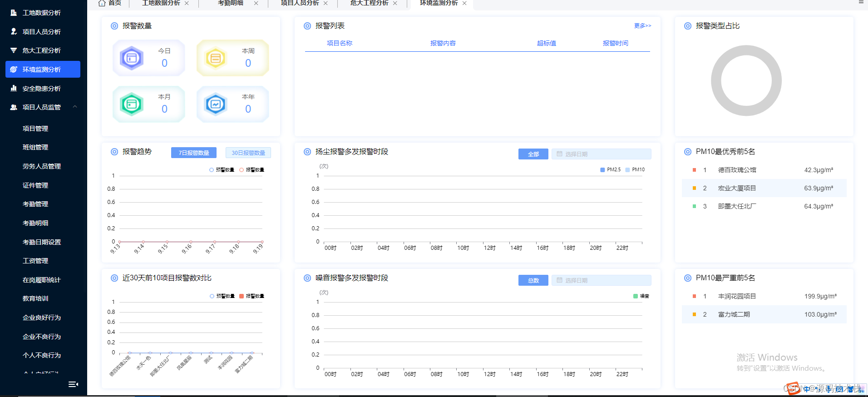
Task: Click the 项目名称 column header
Action: 340,43
